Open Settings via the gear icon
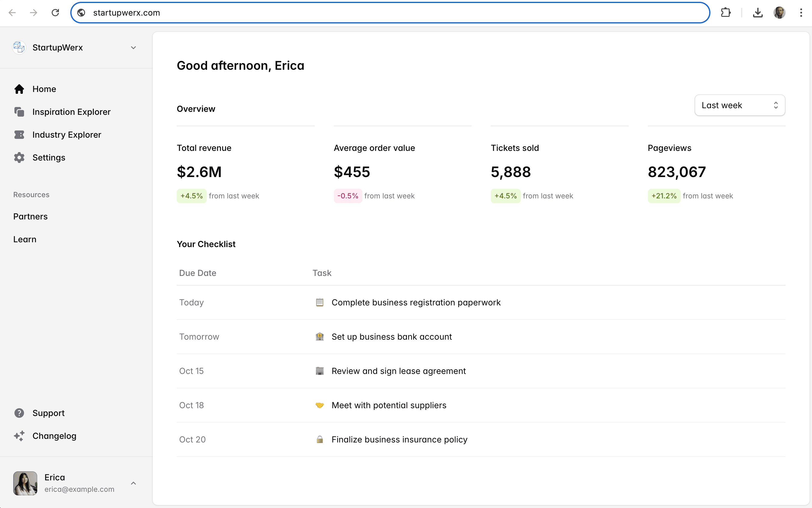The width and height of the screenshot is (812, 508). pos(19,158)
